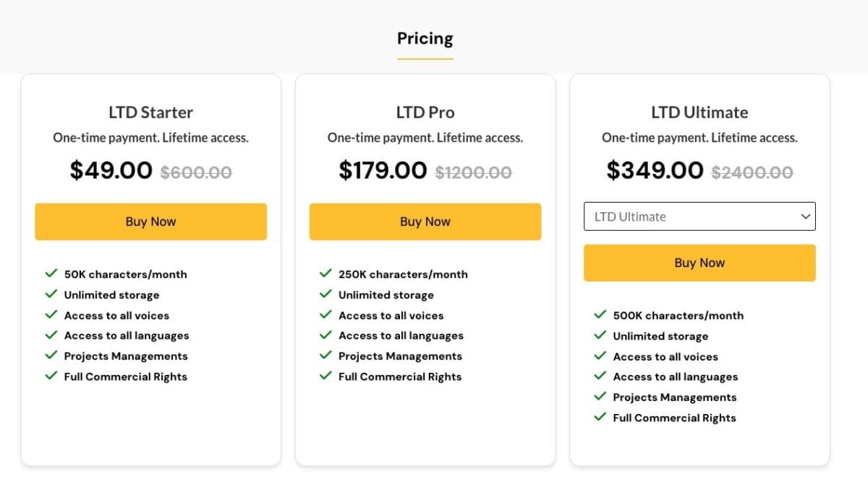Click the Pricing section heading

tap(425, 38)
